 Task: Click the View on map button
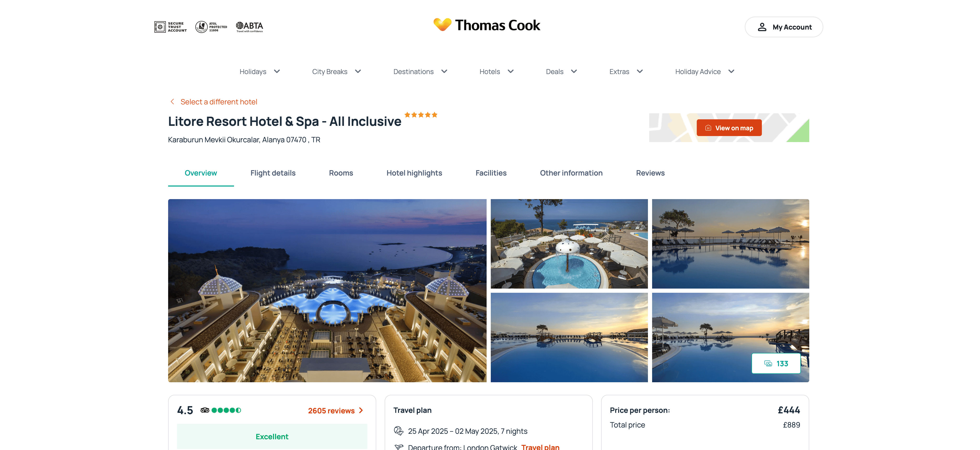coord(729,128)
